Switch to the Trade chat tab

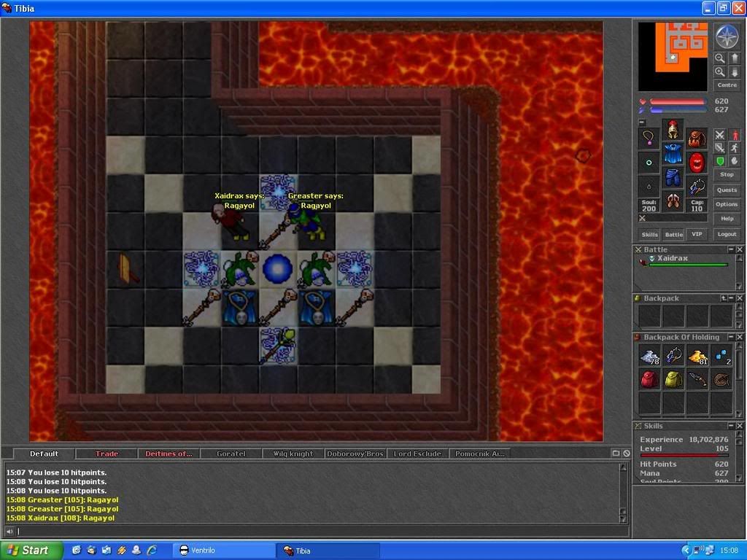point(107,454)
